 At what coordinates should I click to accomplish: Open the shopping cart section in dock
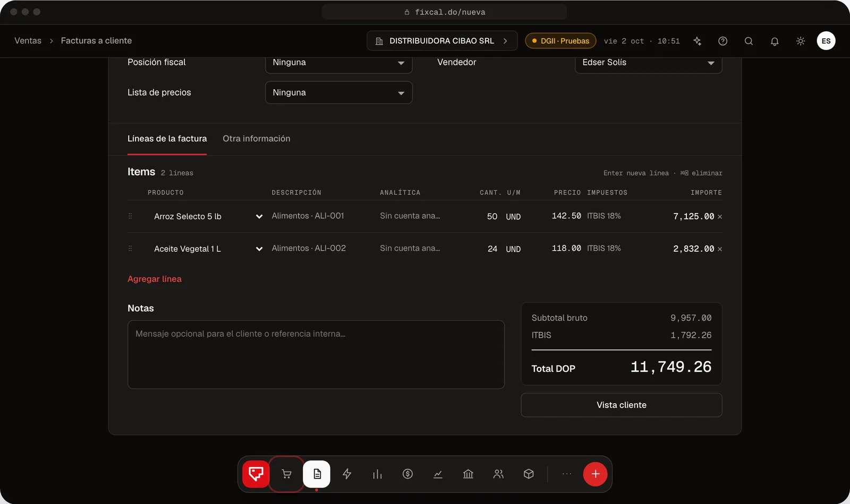click(286, 474)
